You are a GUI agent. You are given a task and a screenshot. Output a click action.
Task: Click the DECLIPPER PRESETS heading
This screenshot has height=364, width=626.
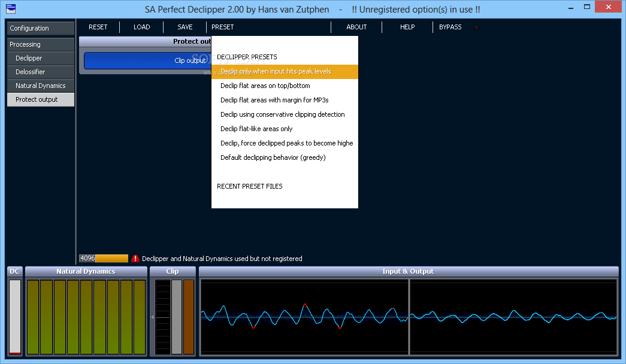pos(247,57)
